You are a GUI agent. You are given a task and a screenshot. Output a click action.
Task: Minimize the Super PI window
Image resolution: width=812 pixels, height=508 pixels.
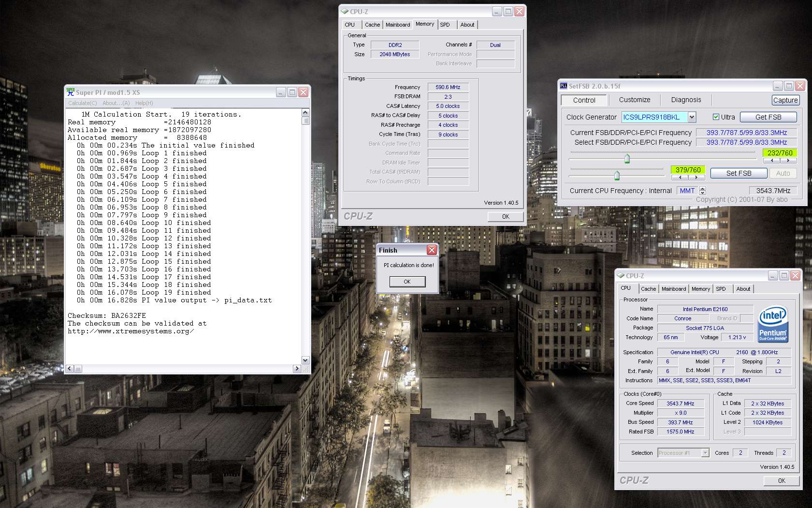point(281,92)
